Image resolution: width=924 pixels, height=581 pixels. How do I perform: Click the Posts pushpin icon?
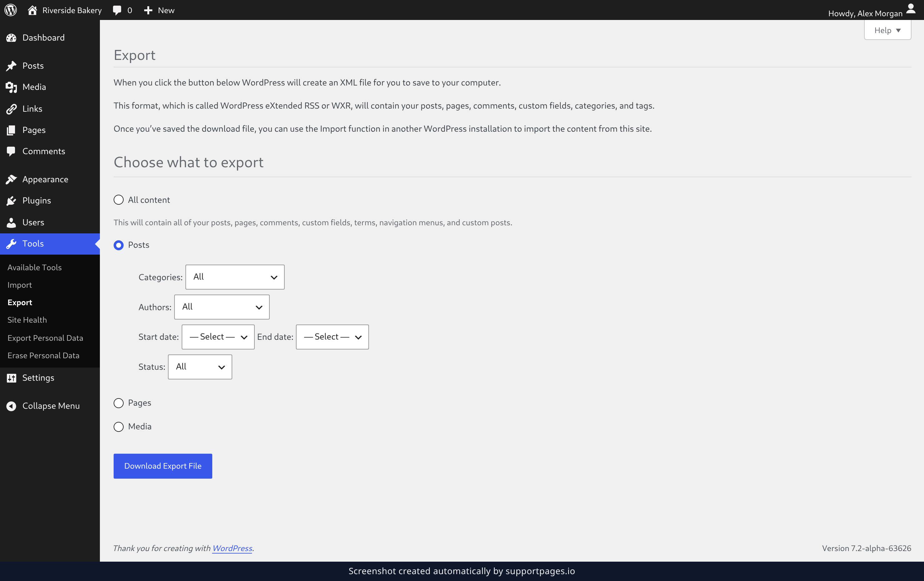[12, 66]
